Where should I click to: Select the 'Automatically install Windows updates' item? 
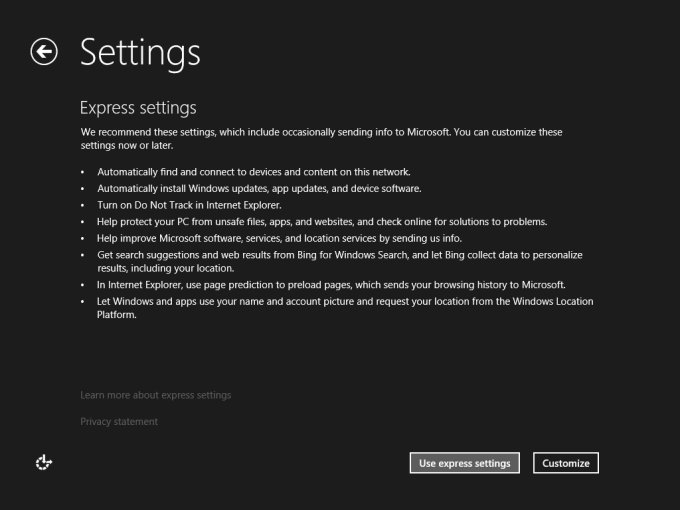[x=259, y=188]
